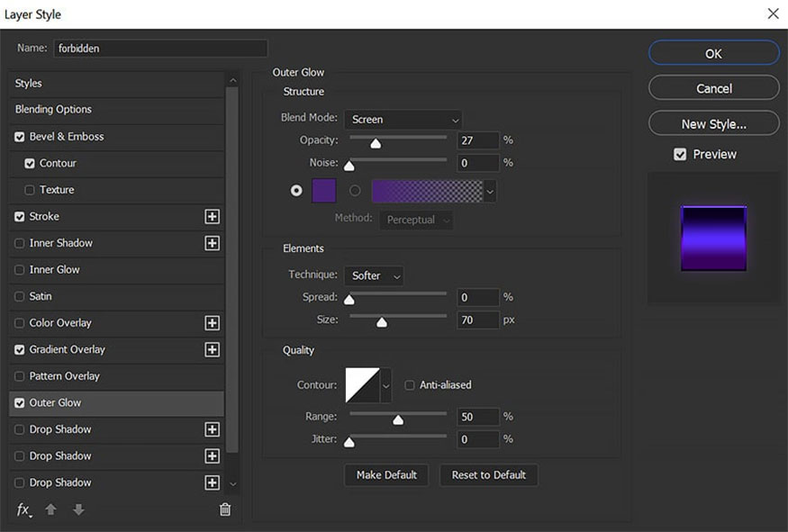Click the move effect down arrow
788x532 pixels.
click(78, 509)
